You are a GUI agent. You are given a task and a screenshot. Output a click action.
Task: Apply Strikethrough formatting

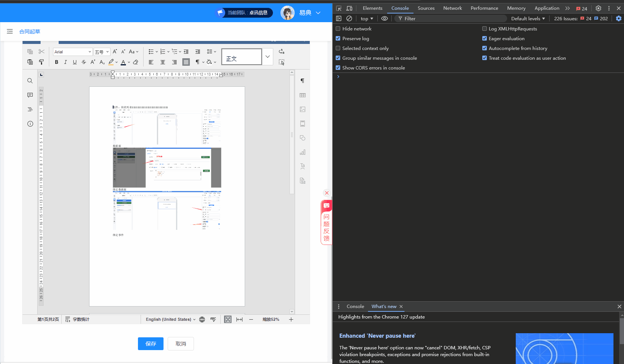pyautogui.click(x=83, y=62)
